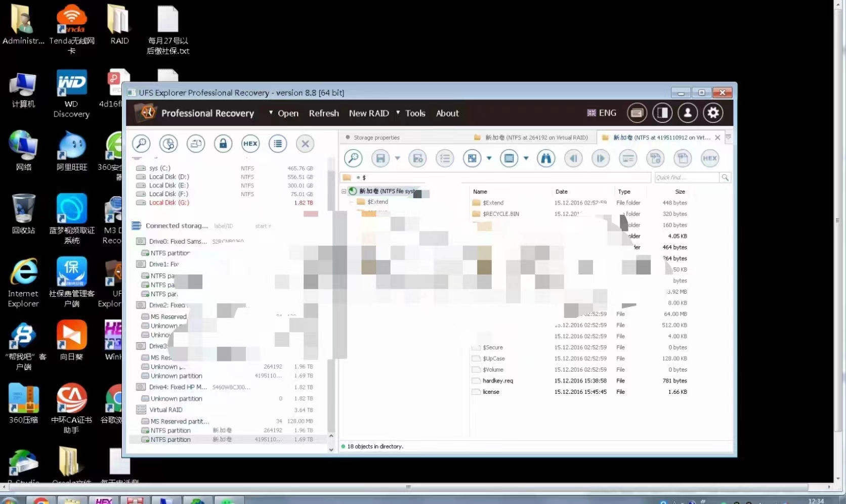This screenshot has width=846, height=504.
Task: Click the keyboard-like round icon in the header
Action: click(637, 113)
